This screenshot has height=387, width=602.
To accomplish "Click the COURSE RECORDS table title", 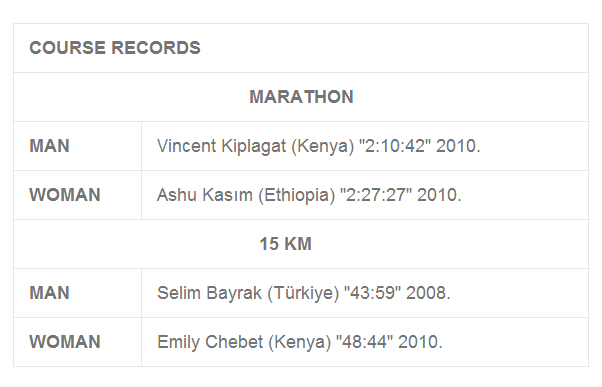I will point(115,48).
